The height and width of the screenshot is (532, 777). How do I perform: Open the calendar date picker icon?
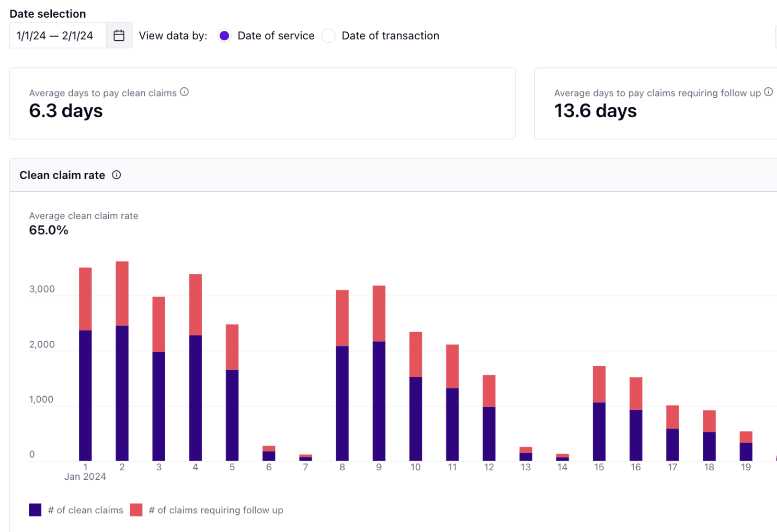(x=119, y=36)
